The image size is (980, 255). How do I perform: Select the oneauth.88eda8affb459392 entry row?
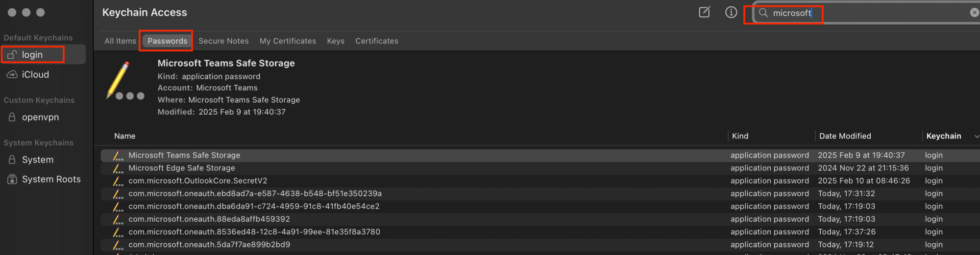click(x=540, y=219)
